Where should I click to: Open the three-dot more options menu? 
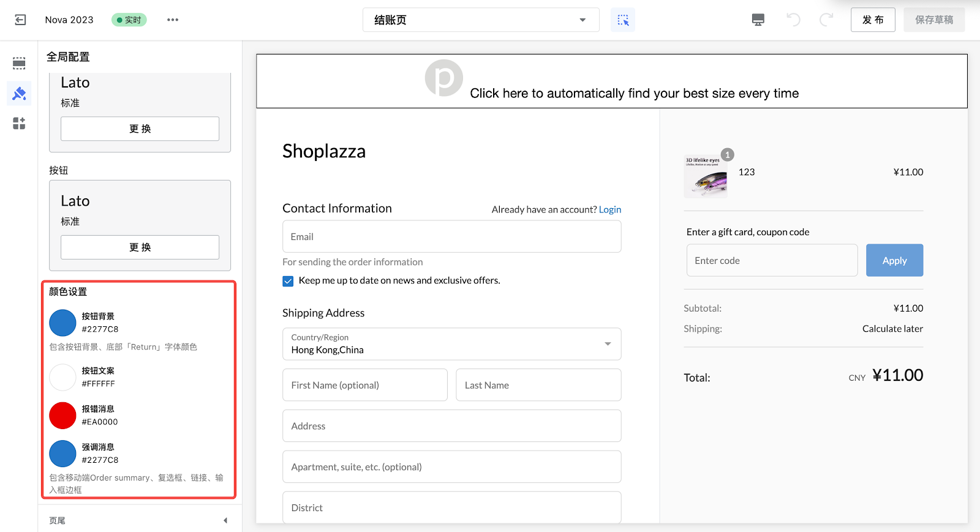pos(173,20)
